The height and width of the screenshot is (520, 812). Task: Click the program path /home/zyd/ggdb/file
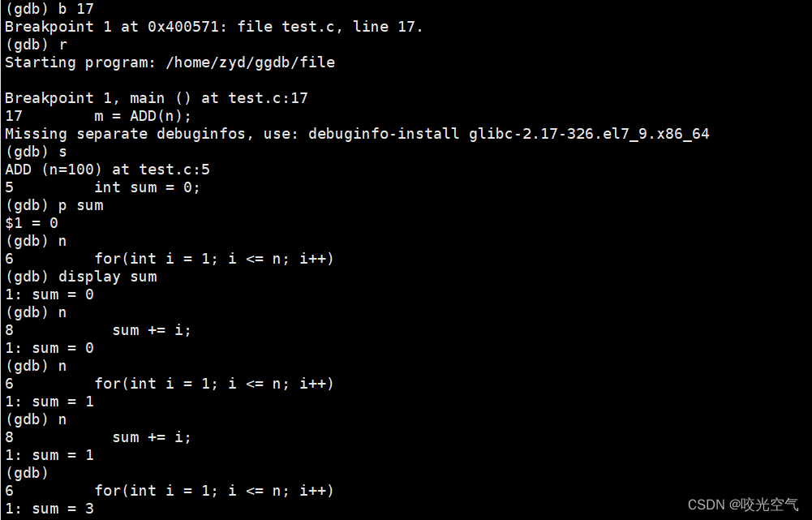coord(250,62)
